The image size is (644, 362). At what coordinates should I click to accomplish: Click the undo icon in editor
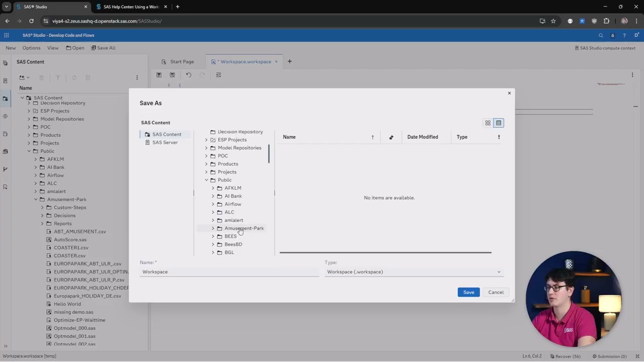click(x=189, y=75)
